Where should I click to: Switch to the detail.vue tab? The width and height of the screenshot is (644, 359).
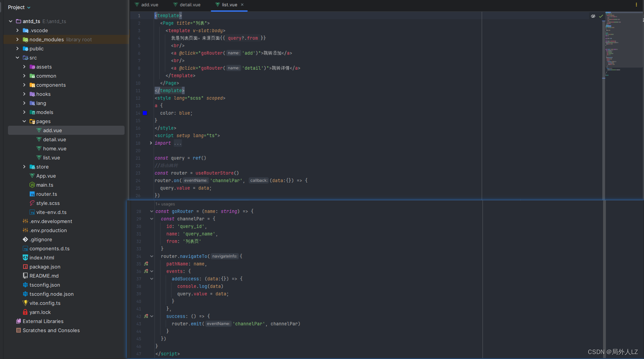click(x=187, y=5)
